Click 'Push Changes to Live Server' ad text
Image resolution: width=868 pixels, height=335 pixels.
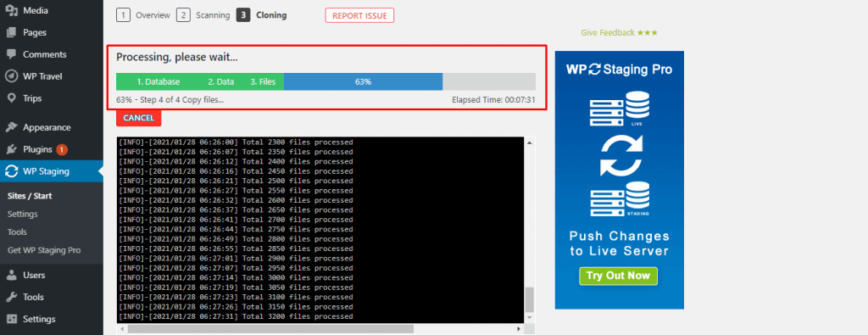pos(620,243)
